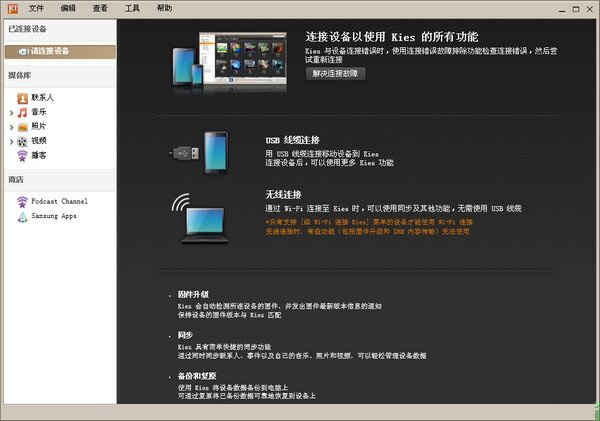Click the Kies logo icon in title bar

tap(10, 8)
